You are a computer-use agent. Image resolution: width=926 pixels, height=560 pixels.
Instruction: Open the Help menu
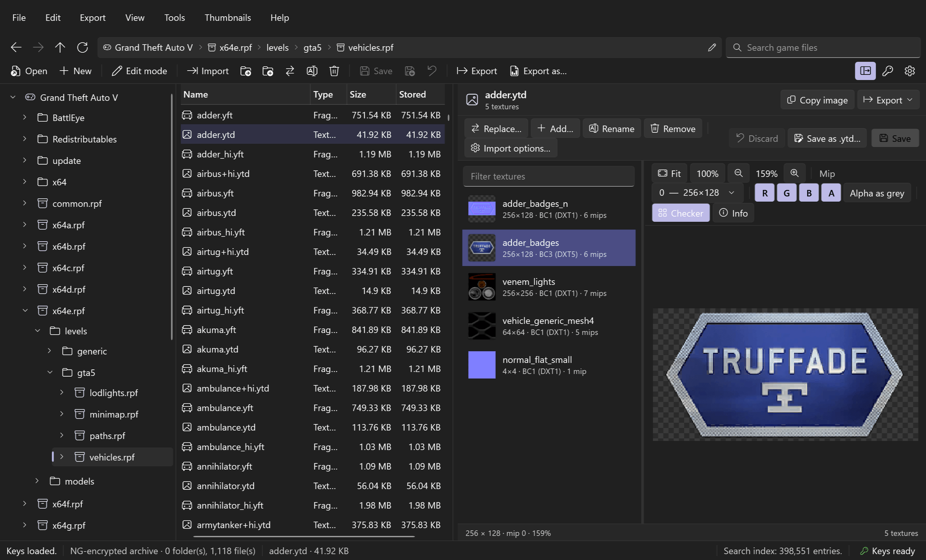(280, 17)
